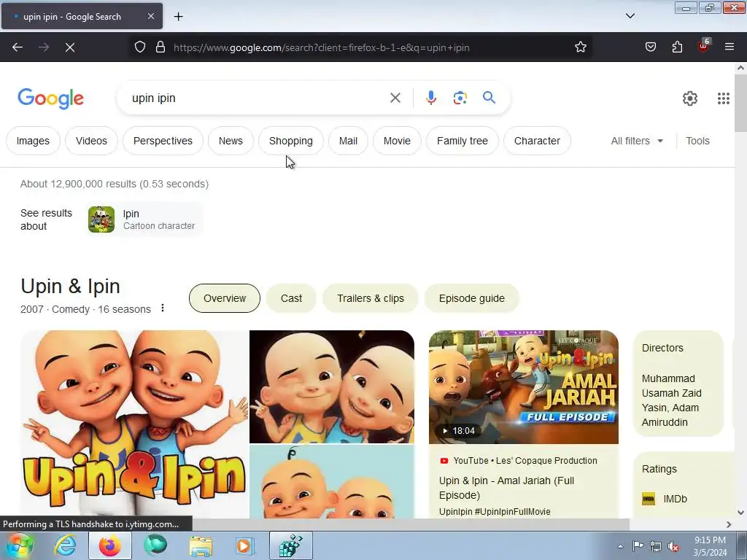Open the Episode guide tab
The height and width of the screenshot is (560, 747).
[x=472, y=298]
